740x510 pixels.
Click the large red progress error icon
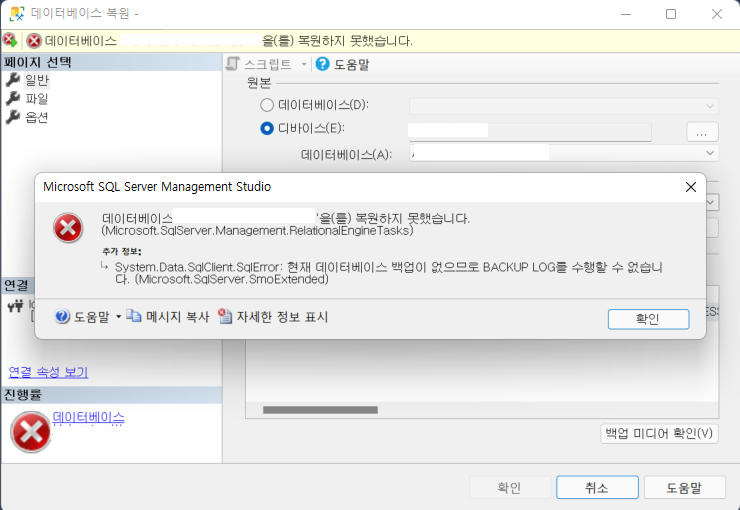click(x=31, y=432)
